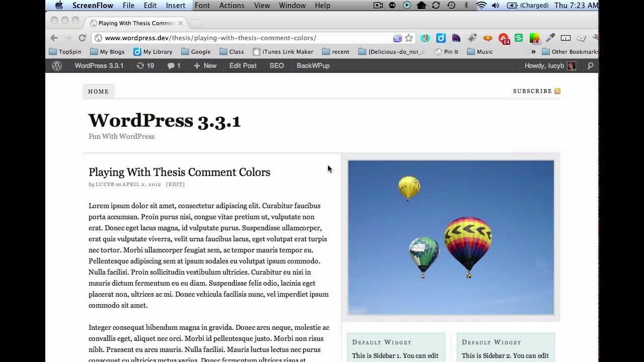Select the 'Playing With Thesis' browser tab
Image resolution: width=644 pixels, height=362 pixels.
(x=135, y=23)
